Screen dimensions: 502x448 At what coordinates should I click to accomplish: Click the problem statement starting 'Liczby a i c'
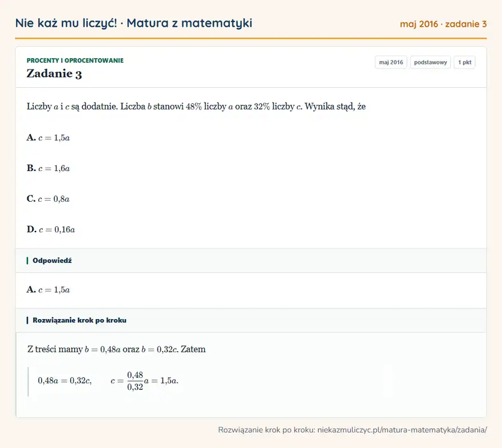[x=196, y=106]
